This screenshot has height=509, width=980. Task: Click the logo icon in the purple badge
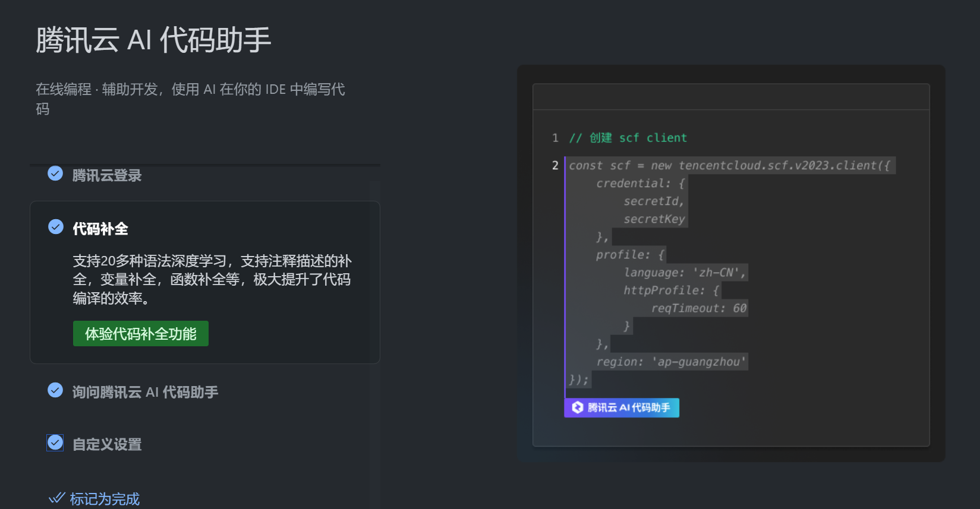pyautogui.click(x=578, y=407)
